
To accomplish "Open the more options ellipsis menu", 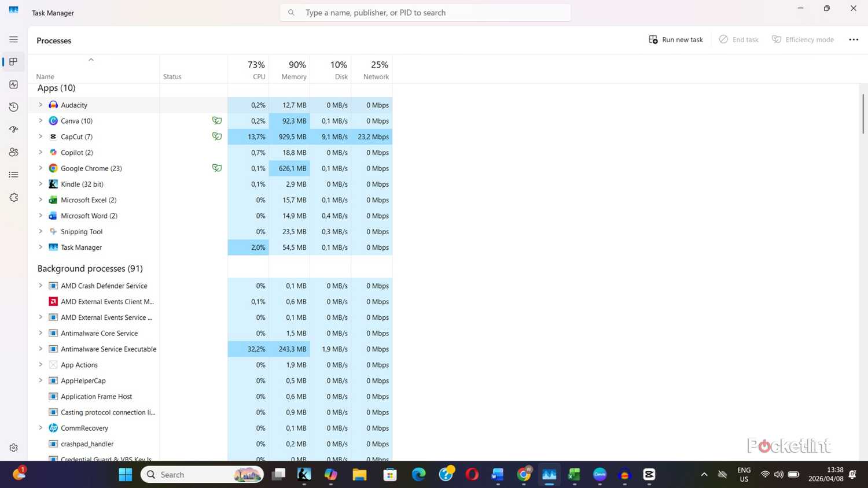I will point(853,39).
